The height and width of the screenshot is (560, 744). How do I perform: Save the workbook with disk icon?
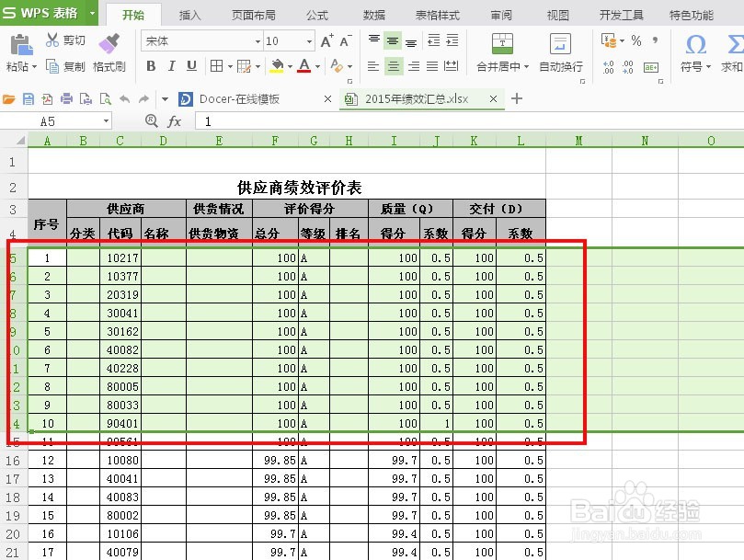[x=29, y=99]
